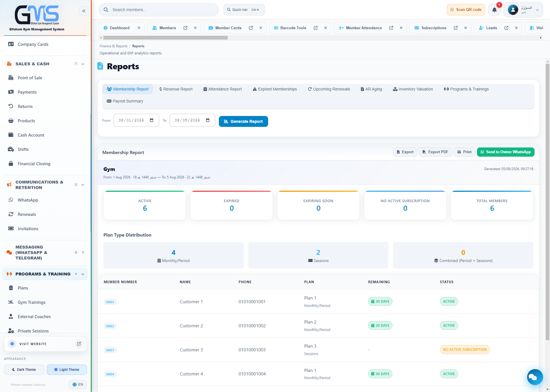Click Generate Report button
Image resolution: width=550 pixels, height=392 pixels.
tap(243, 121)
